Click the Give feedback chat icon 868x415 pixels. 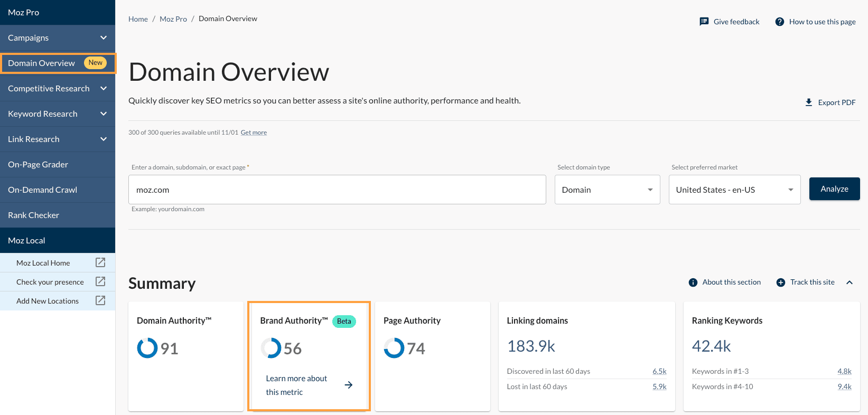704,22
